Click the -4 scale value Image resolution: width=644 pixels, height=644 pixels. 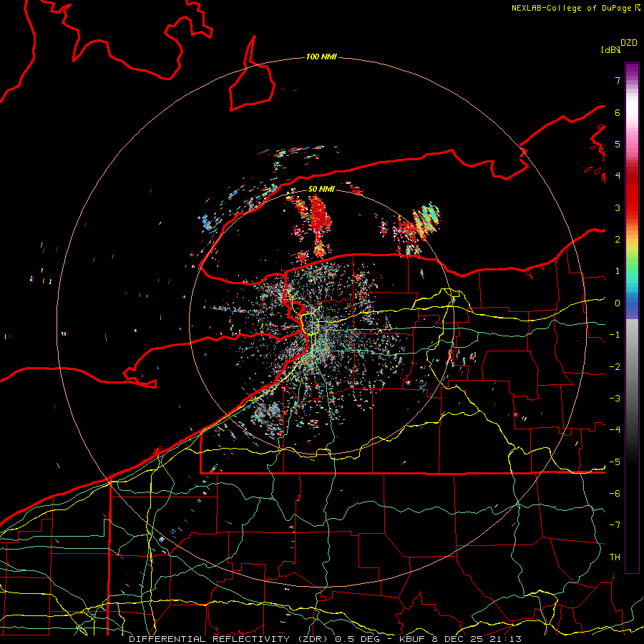(x=615, y=430)
